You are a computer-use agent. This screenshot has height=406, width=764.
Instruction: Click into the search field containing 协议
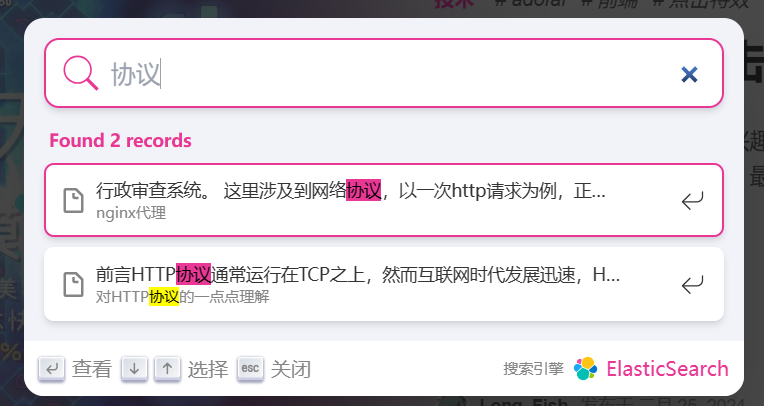[384, 73]
